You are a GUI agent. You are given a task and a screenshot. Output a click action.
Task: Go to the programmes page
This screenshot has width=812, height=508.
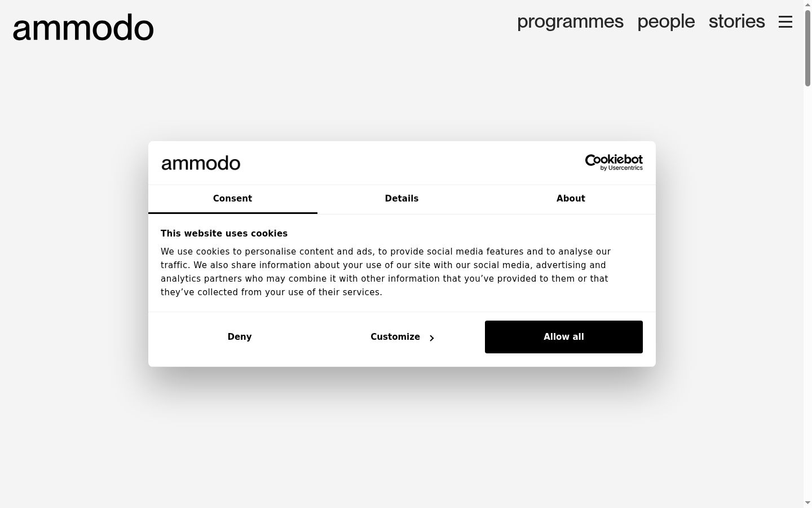[570, 21]
